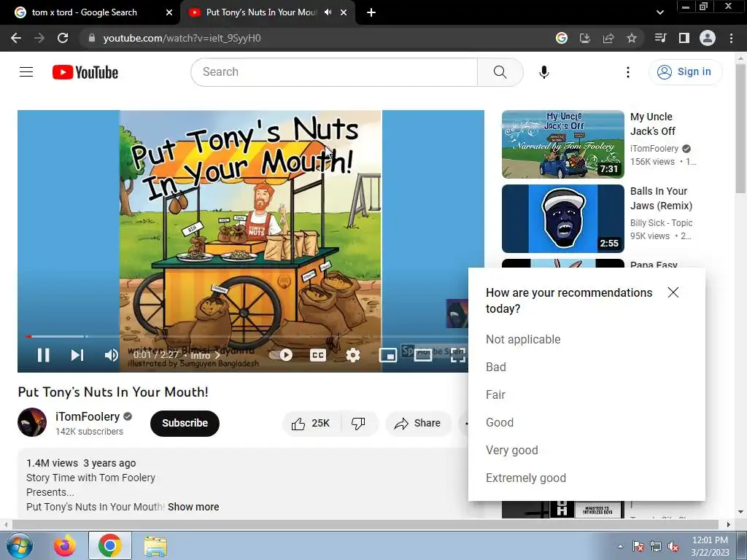Choose 'Bad' in the survey

(x=496, y=367)
